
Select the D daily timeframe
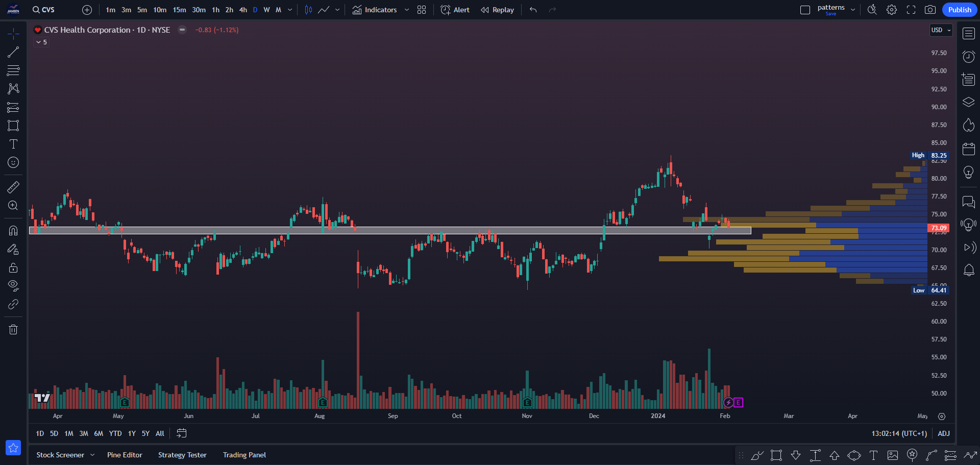[255, 10]
